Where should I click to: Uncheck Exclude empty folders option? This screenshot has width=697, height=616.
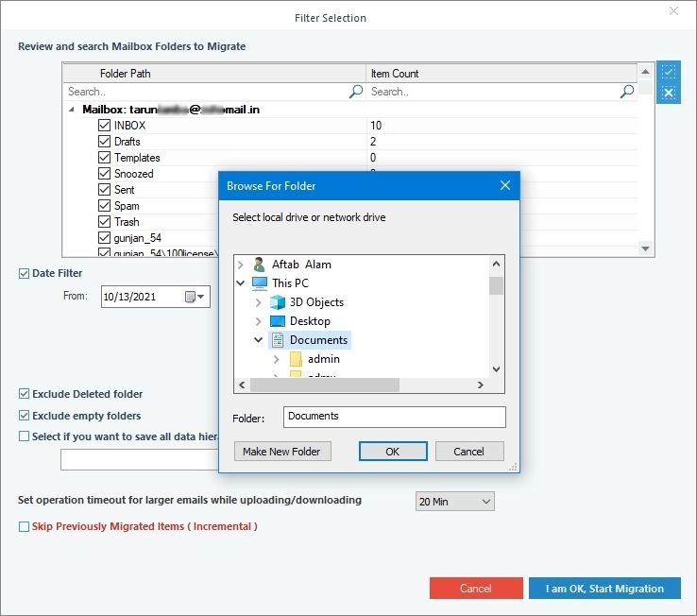point(24,416)
